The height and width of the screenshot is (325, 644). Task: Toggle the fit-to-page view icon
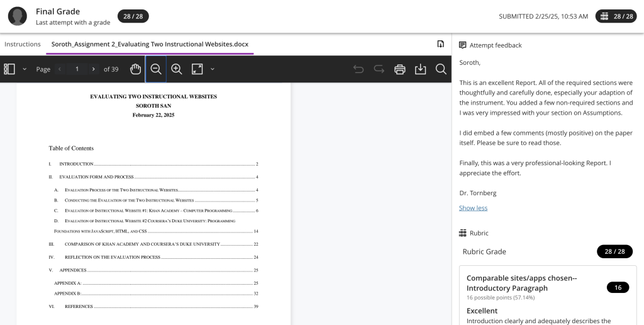[197, 69]
